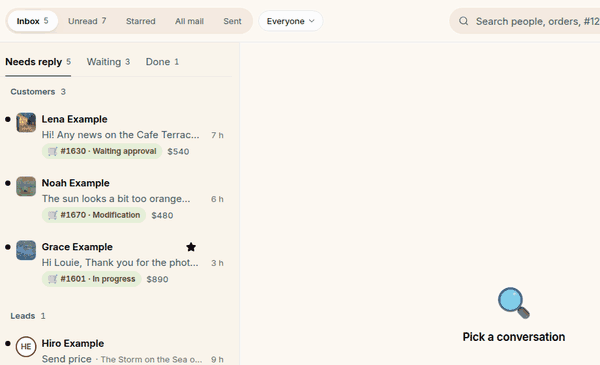Collapse the Leads group header

click(x=28, y=316)
